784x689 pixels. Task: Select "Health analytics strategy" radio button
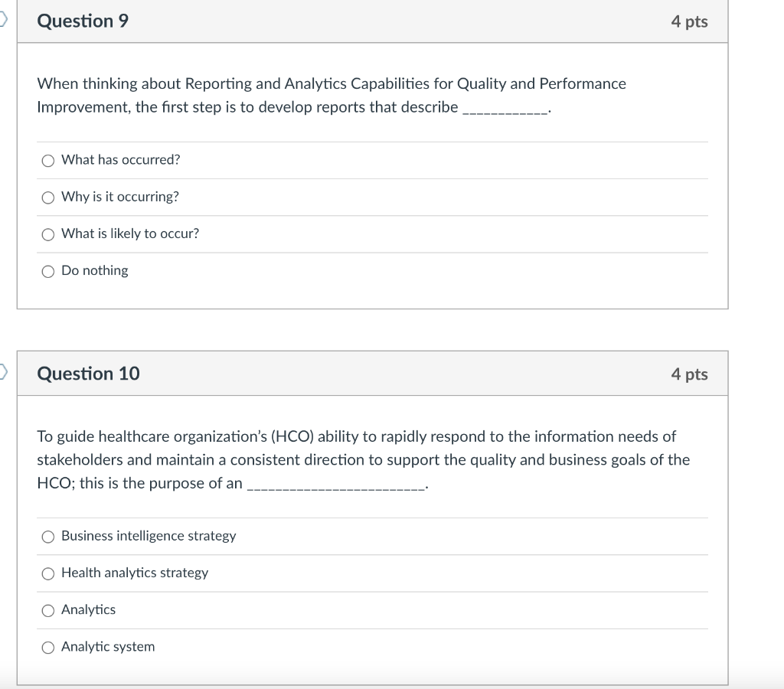click(47, 573)
